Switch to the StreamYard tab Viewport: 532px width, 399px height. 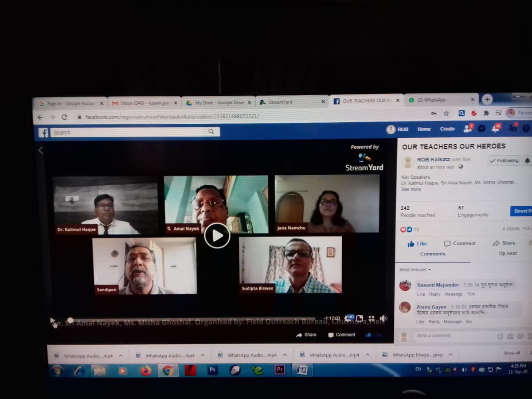coord(292,102)
